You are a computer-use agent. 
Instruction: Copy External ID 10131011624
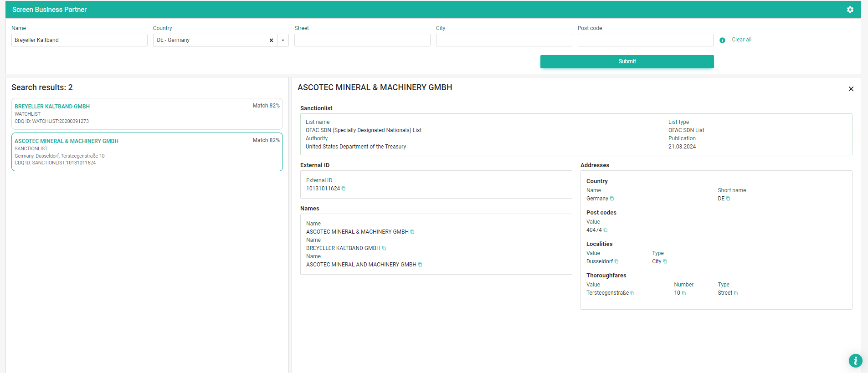click(x=344, y=189)
